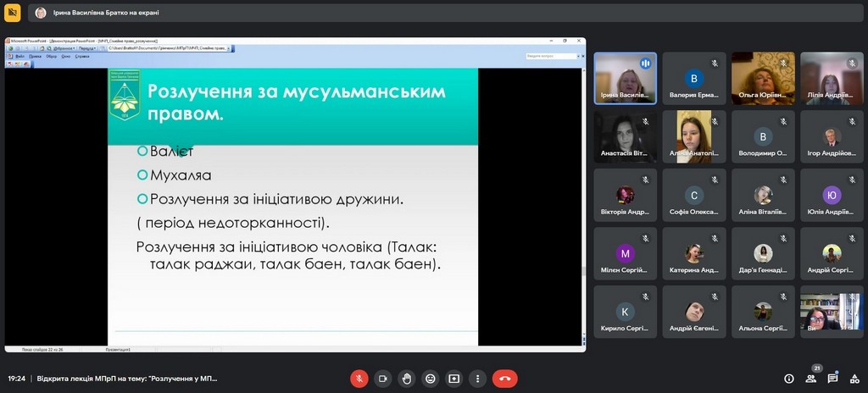The height and width of the screenshot is (393, 868).
Task: Show the participants list with 21 badge
Action: (812, 378)
